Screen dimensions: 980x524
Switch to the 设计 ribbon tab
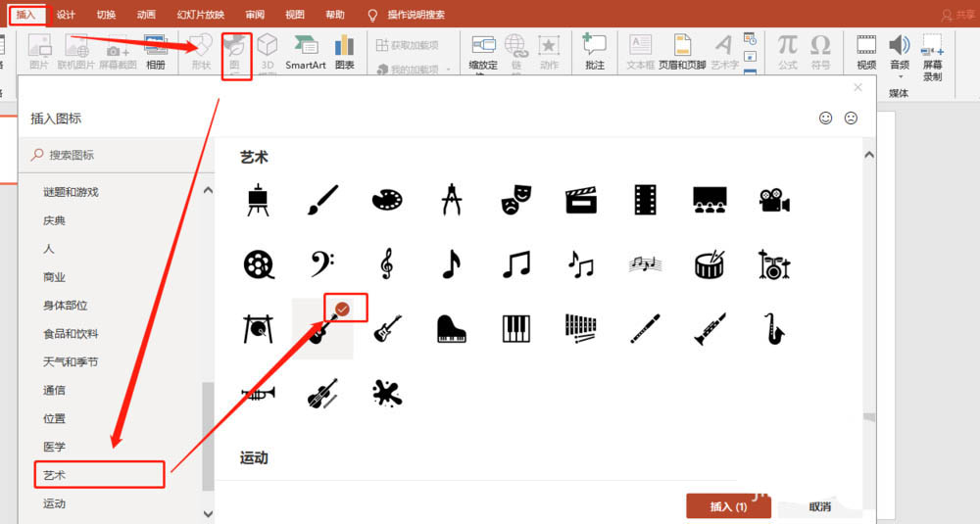(66, 15)
